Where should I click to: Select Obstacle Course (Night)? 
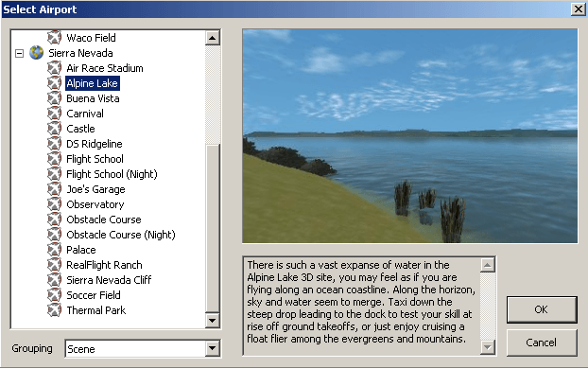[x=121, y=235]
